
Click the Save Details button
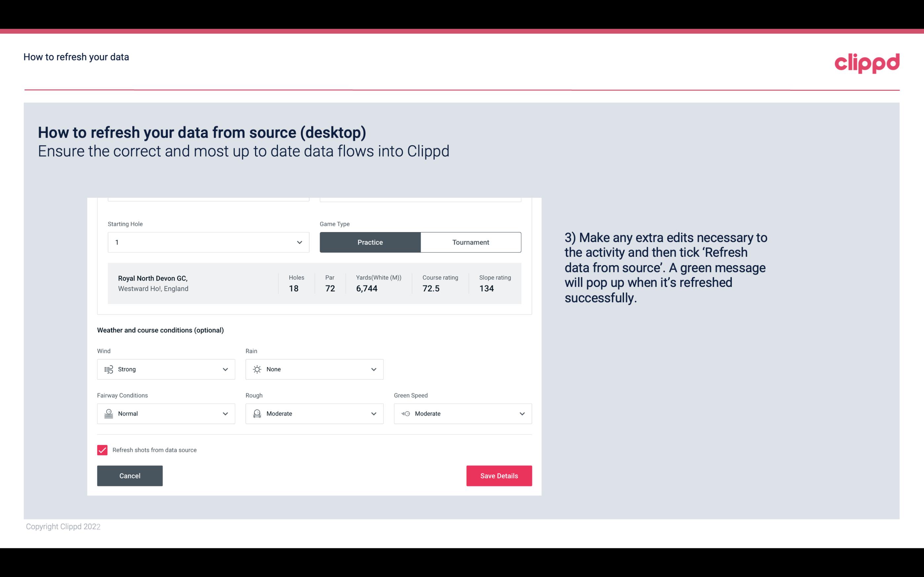pyautogui.click(x=499, y=476)
